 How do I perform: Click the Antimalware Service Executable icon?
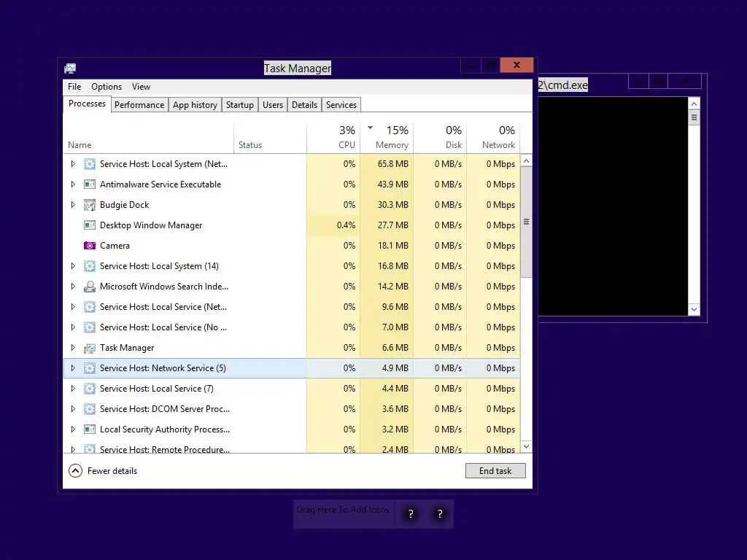[x=90, y=184]
